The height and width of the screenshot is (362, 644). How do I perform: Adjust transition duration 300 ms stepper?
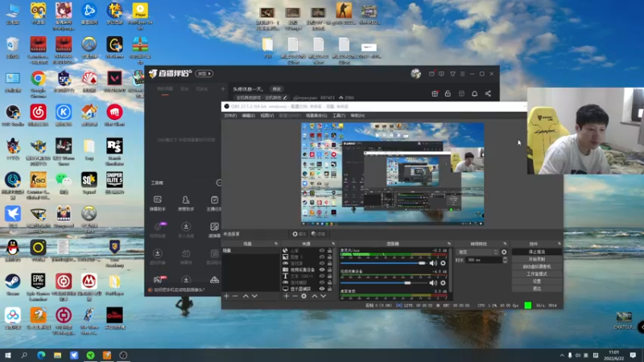pyautogui.click(x=505, y=260)
